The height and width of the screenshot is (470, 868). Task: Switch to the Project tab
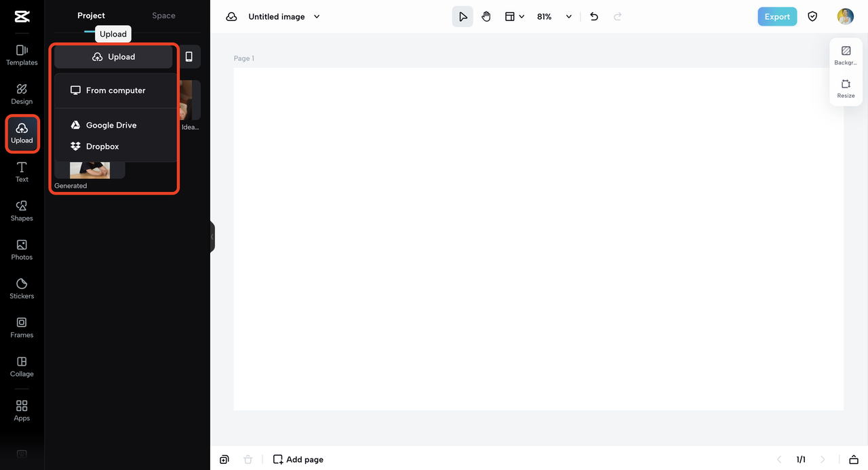(x=91, y=16)
